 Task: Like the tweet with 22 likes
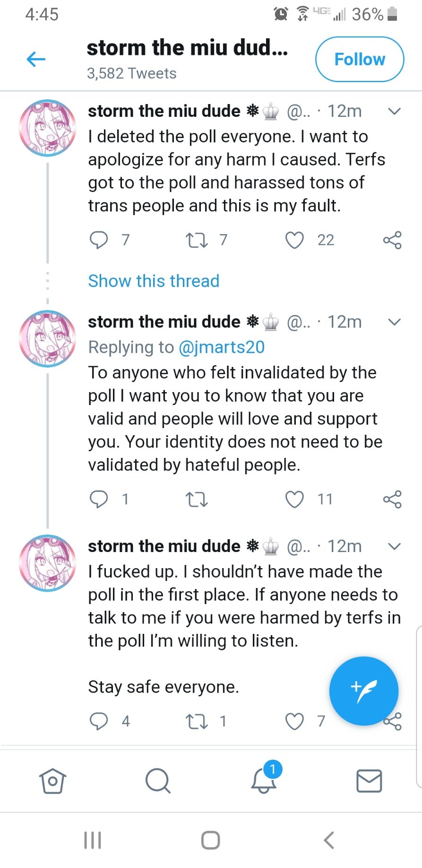[294, 240]
